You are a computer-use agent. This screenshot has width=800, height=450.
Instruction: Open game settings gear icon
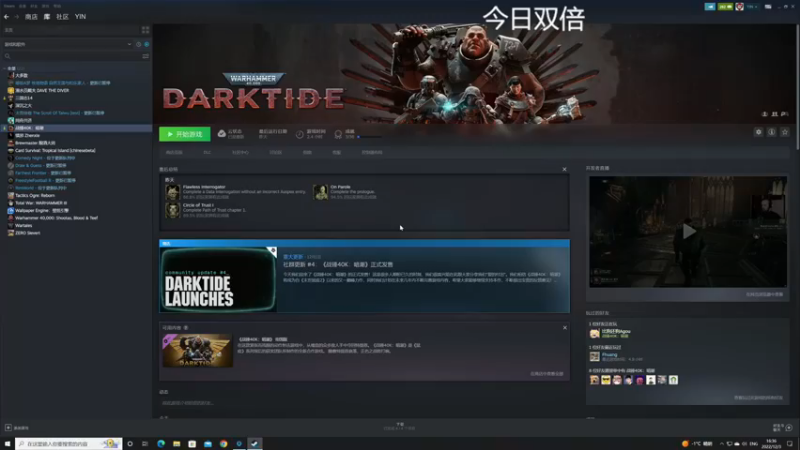(759, 132)
